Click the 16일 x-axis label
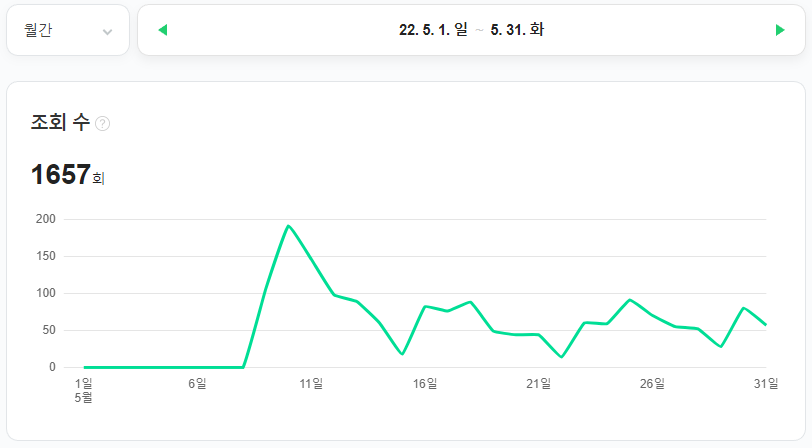The image size is (812, 448). click(x=425, y=383)
